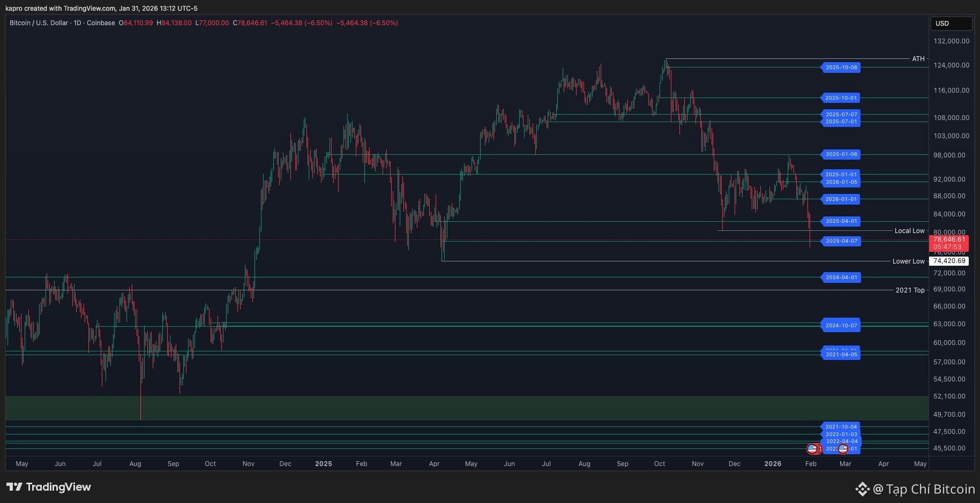Click the 2026 year label on time axis

click(x=773, y=464)
